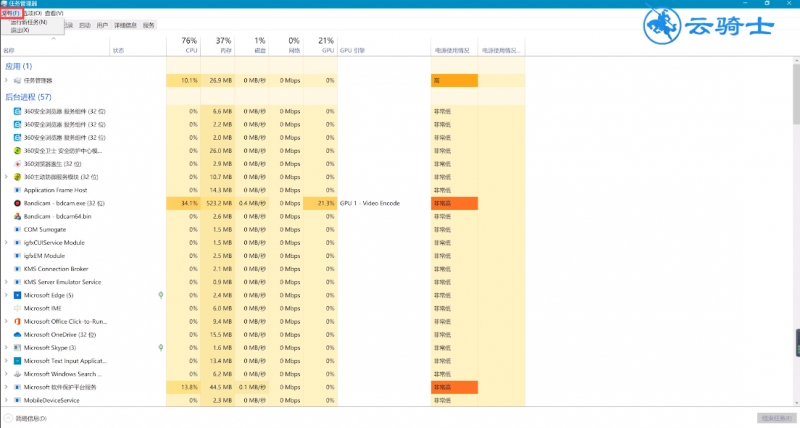Click the COM Surrogate process icon
The height and width of the screenshot is (428, 800).
(17, 230)
